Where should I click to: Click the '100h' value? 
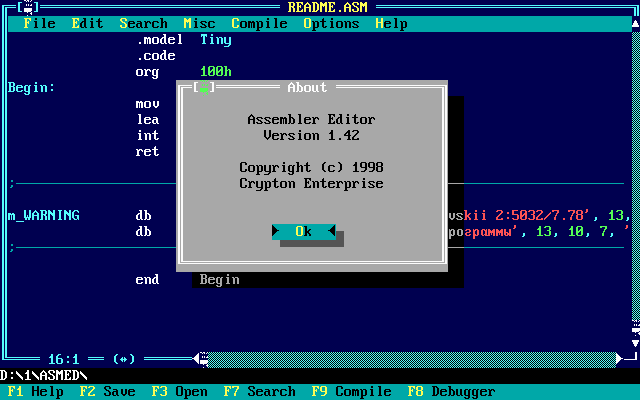216,72
